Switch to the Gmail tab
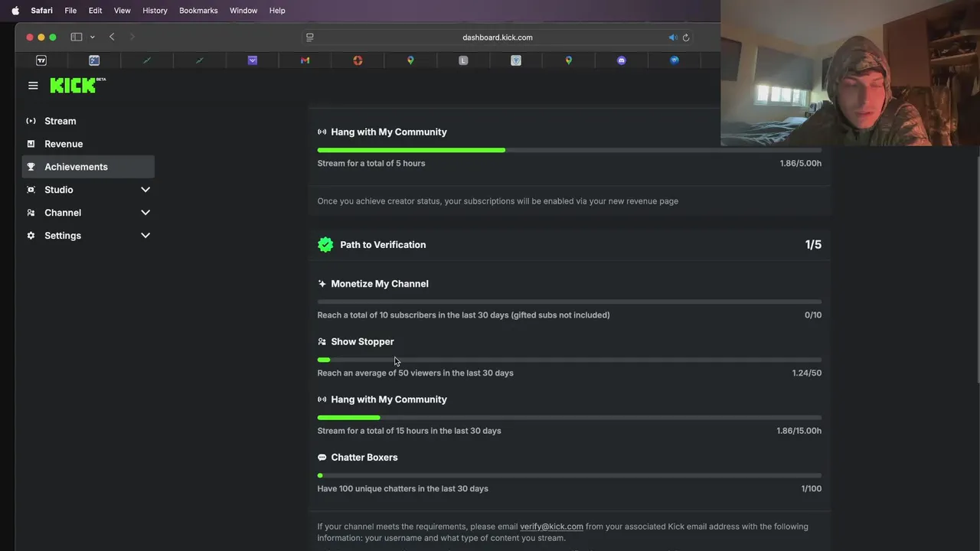Viewport: 980px width, 551px height. coord(305,60)
